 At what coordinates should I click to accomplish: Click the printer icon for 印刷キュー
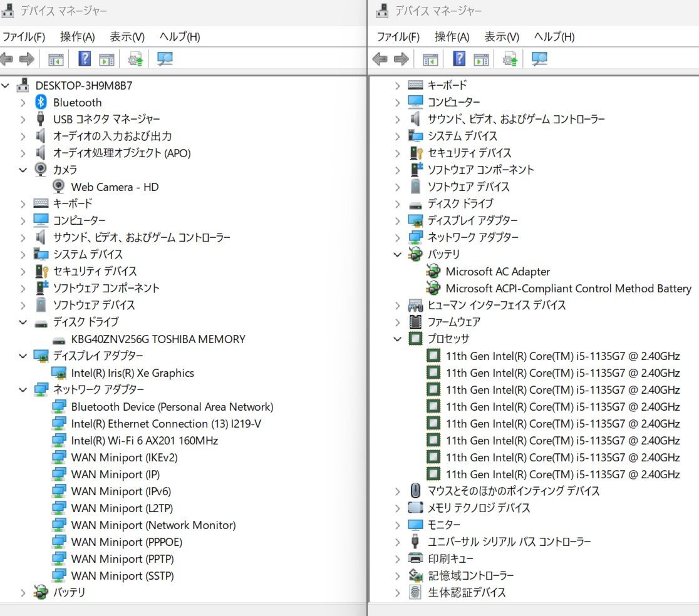415,558
